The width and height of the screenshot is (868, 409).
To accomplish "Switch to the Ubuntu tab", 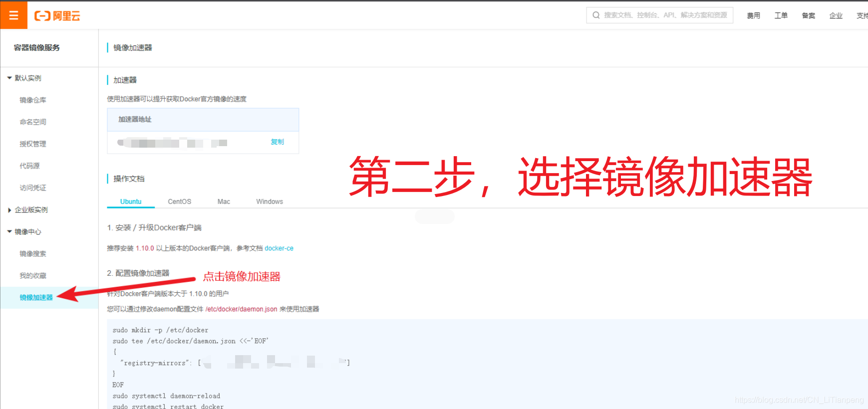I will pyautogui.click(x=131, y=202).
